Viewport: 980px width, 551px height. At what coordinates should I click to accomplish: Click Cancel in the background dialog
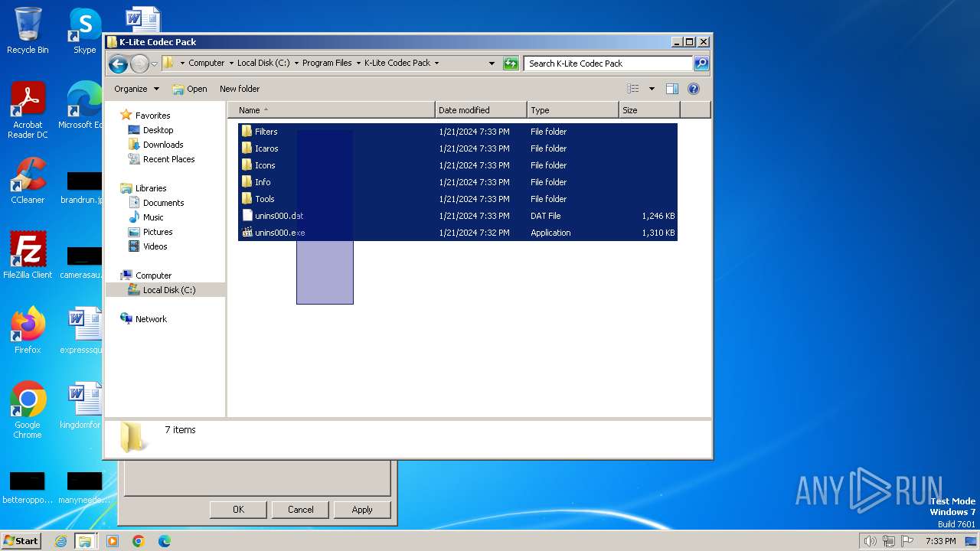point(300,510)
